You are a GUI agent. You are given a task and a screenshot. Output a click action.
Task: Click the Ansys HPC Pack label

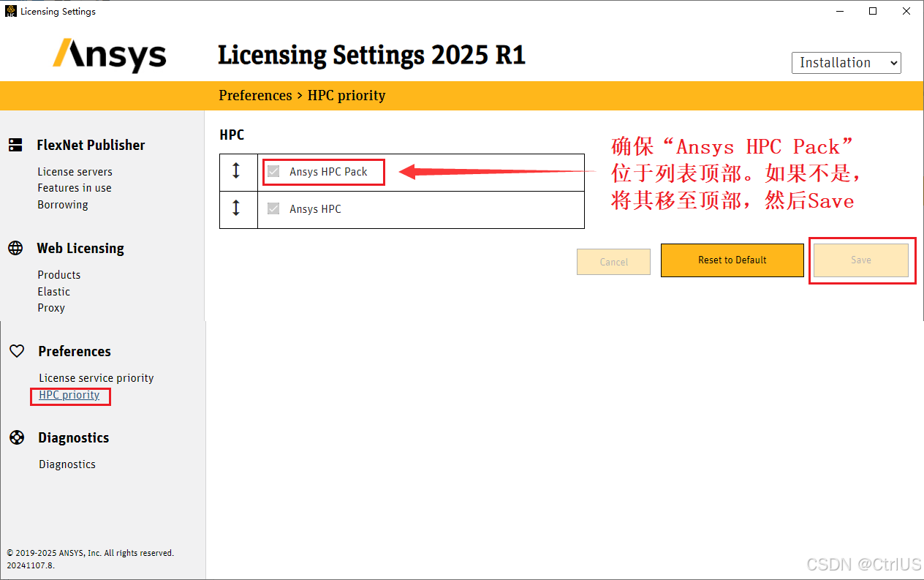coord(329,172)
